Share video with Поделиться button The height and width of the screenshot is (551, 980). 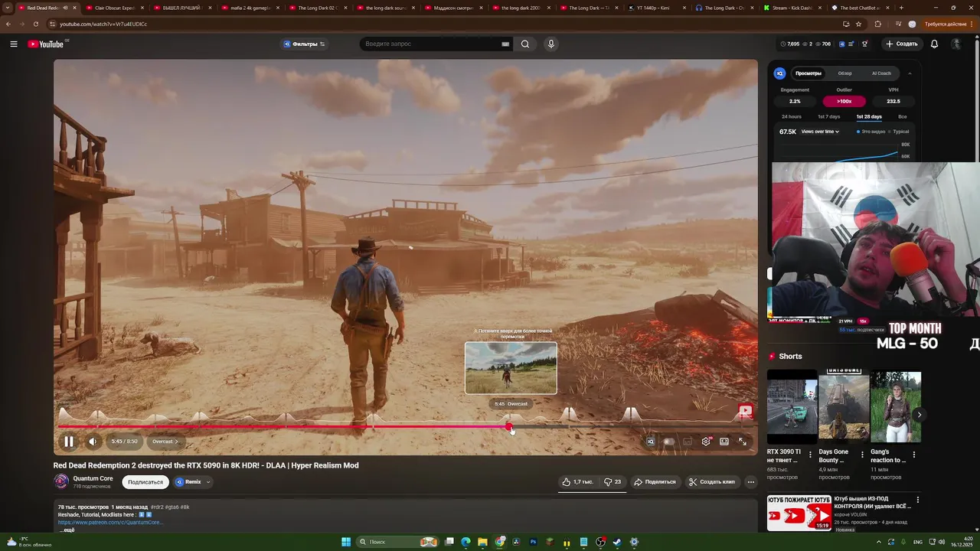click(x=655, y=482)
